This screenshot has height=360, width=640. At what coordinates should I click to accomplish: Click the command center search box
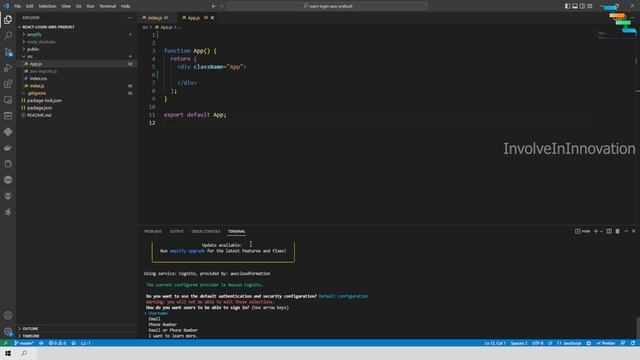pyautogui.click(x=327, y=6)
